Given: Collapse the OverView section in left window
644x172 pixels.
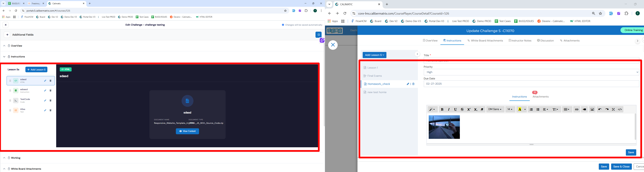Looking at the screenshot, I should (4, 46).
